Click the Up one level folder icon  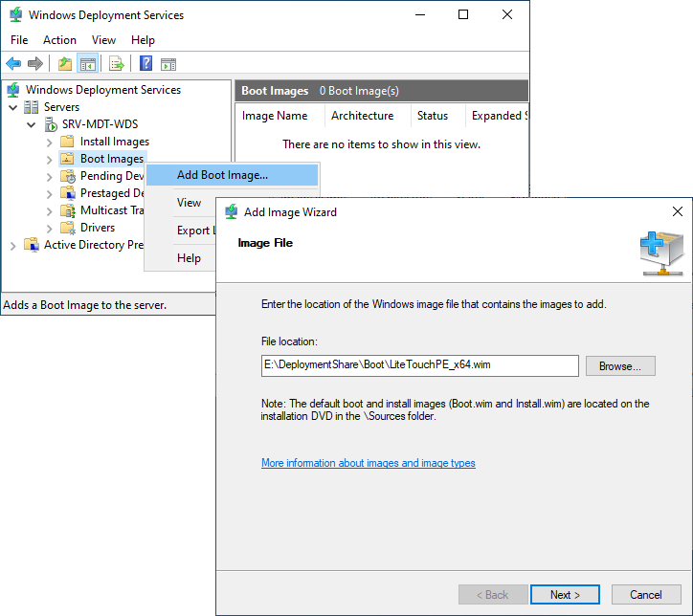click(65, 63)
